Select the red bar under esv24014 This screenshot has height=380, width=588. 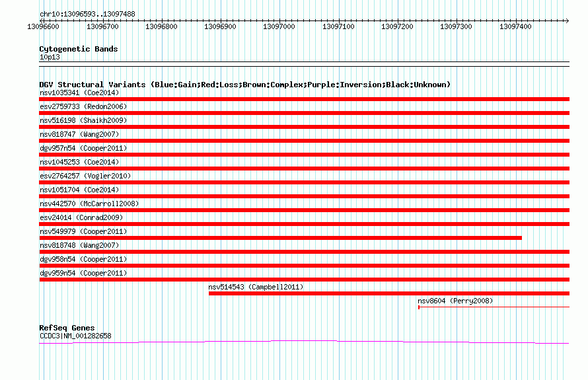pyautogui.click(x=304, y=224)
